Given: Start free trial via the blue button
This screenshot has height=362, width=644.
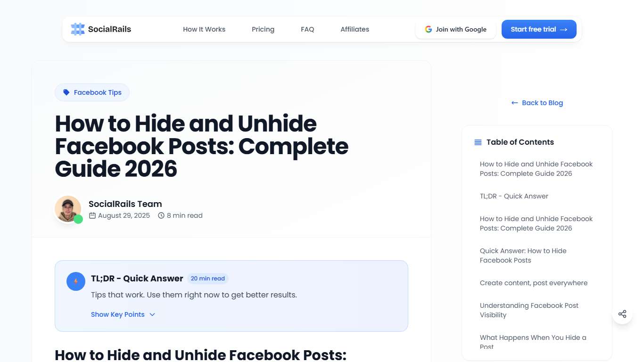Looking at the screenshot, I should click(x=538, y=29).
